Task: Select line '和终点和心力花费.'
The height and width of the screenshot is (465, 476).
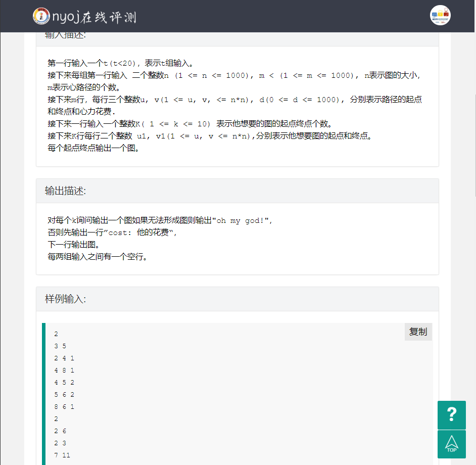Action: pos(81,112)
